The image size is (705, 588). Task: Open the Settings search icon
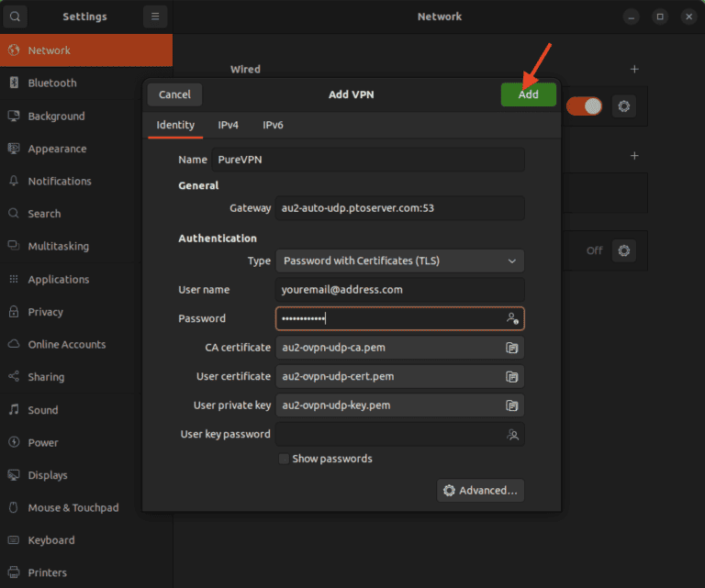tap(16, 17)
